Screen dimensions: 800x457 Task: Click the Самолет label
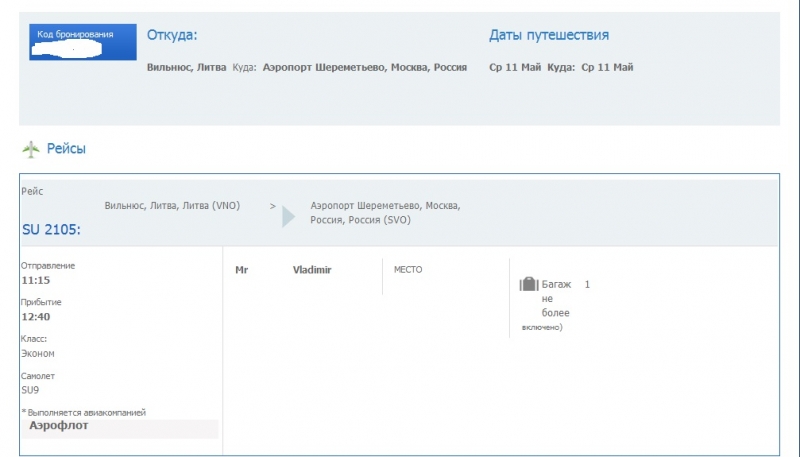(x=38, y=376)
